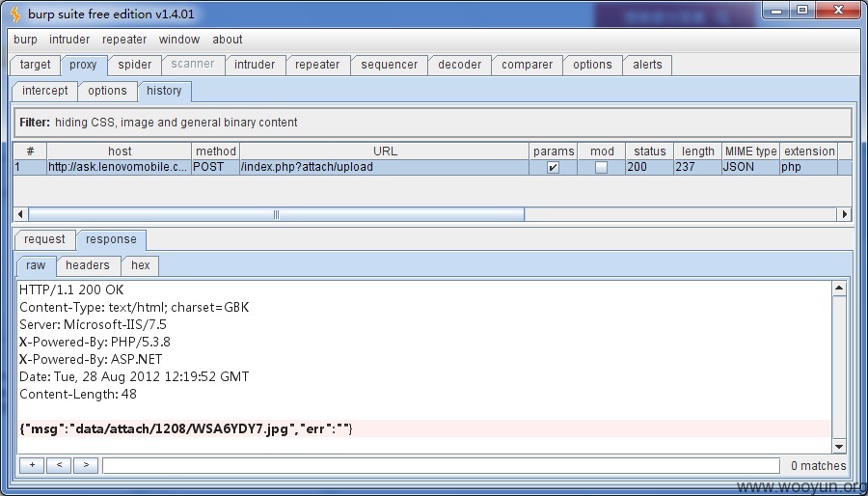The height and width of the screenshot is (496, 868).
Task: Open the burp menu
Action: (25, 40)
